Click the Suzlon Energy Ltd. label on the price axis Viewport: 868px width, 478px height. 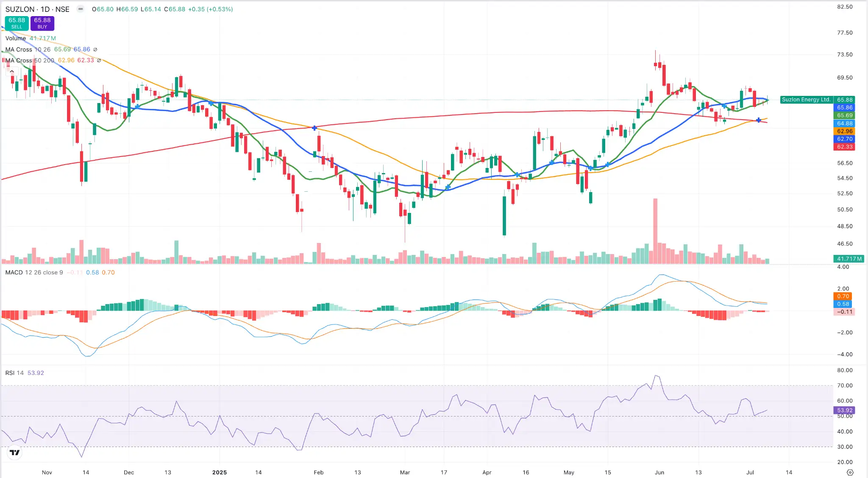[806, 99]
